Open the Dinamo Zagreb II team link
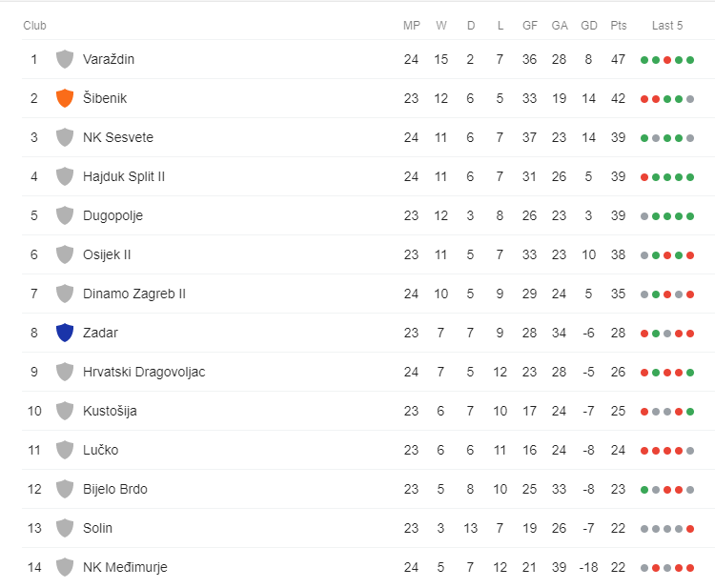The width and height of the screenshot is (715, 588). 134,294
